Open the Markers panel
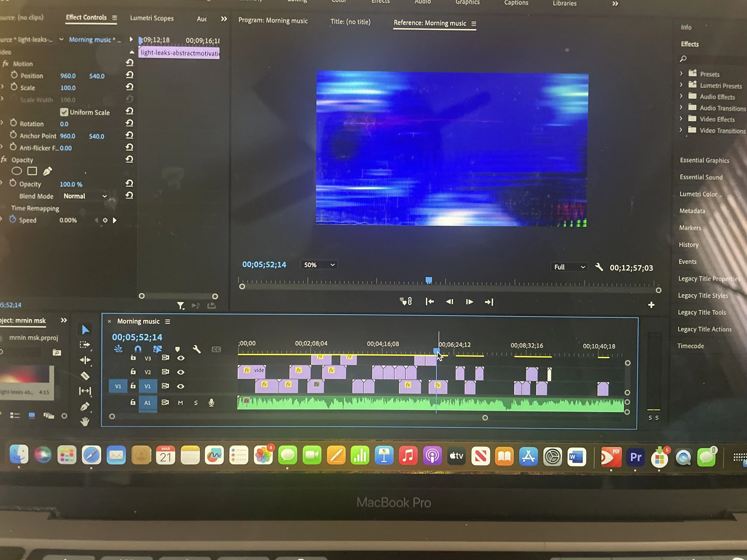 tap(690, 228)
